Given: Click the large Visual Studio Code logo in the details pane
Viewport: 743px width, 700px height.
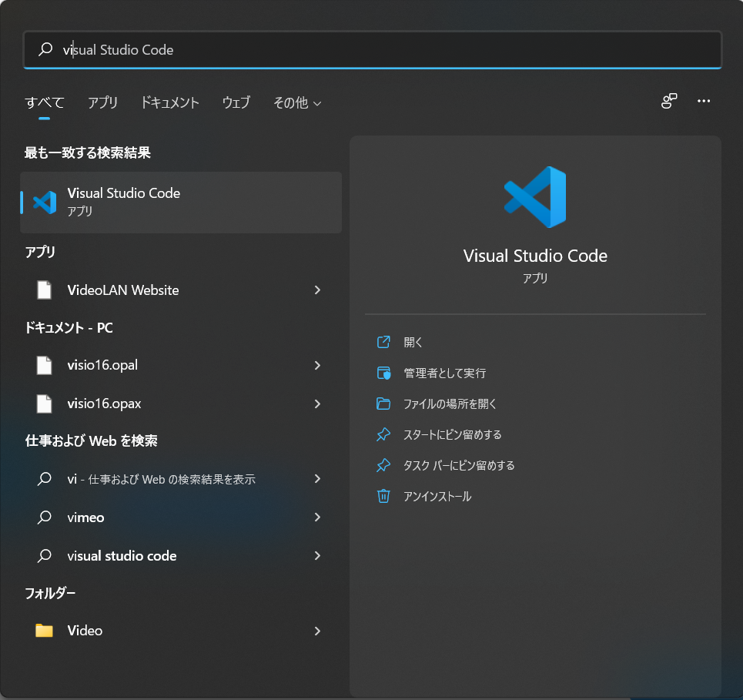Looking at the screenshot, I should [x=535, y=196].
